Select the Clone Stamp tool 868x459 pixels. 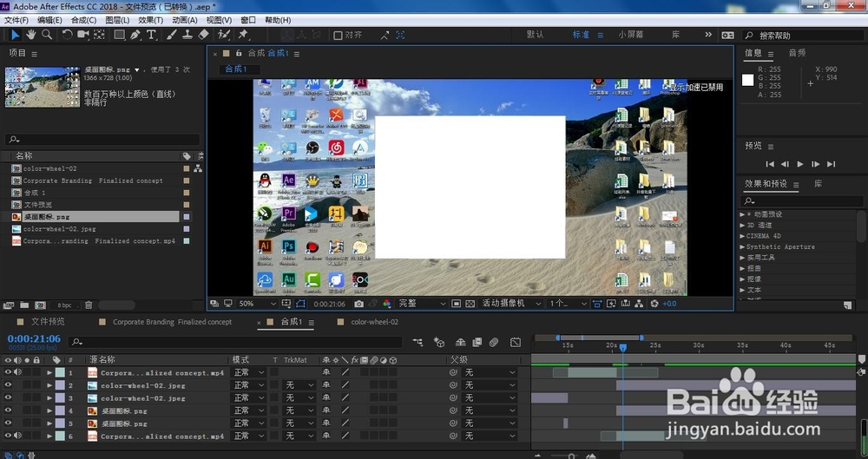187,35
